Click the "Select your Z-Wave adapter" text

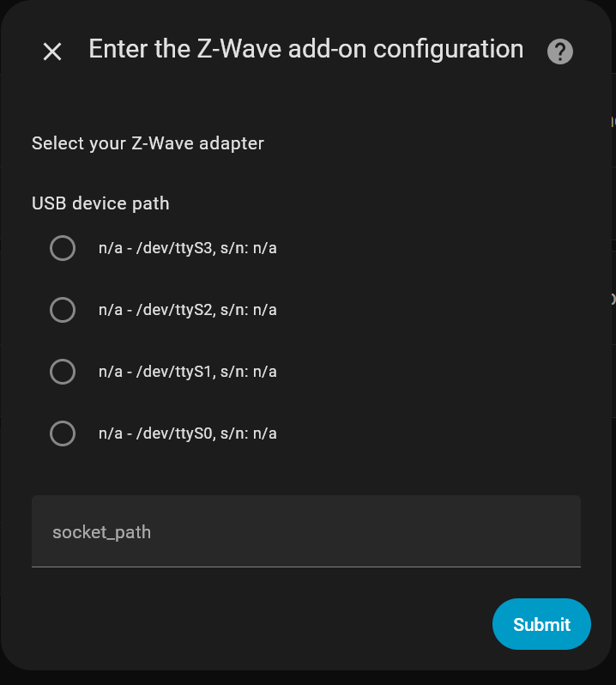pos(148,143)
